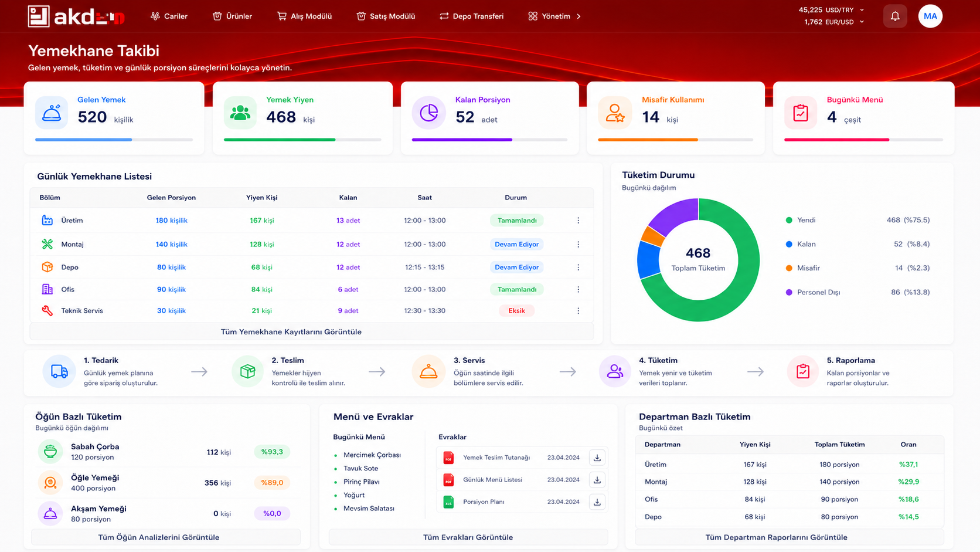Image resolution: width=980 pixels, height=552 pixels.
Task: Open the Cariler menu
Action: click(169, 16)
